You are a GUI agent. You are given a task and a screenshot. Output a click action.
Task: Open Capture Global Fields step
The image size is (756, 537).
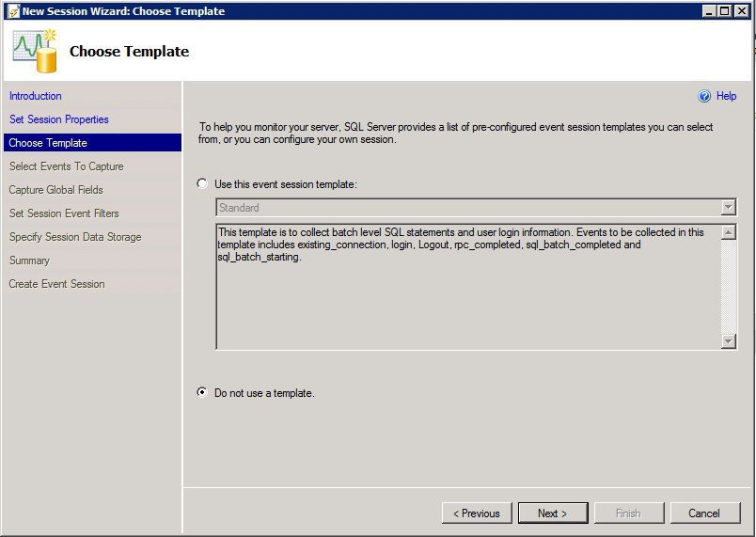55,190
